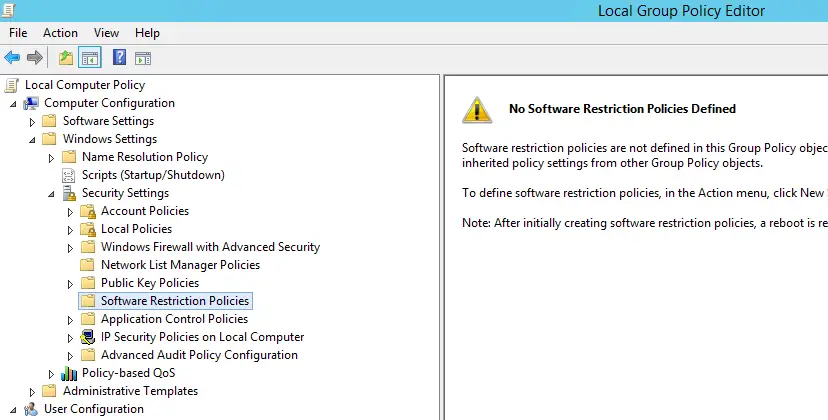Screen dimensions: 828x420
Task: Click the Local Policies locked folder icon
Action: [88, 229]
